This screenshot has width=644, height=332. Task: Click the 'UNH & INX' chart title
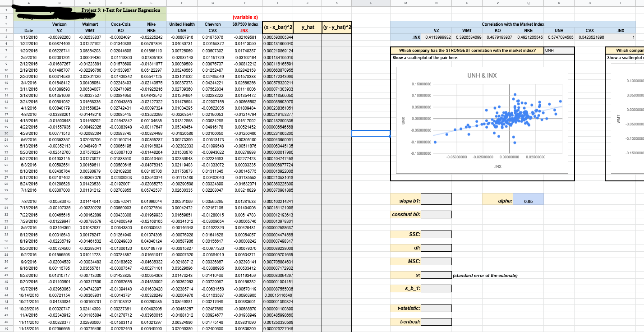[482, 75]
